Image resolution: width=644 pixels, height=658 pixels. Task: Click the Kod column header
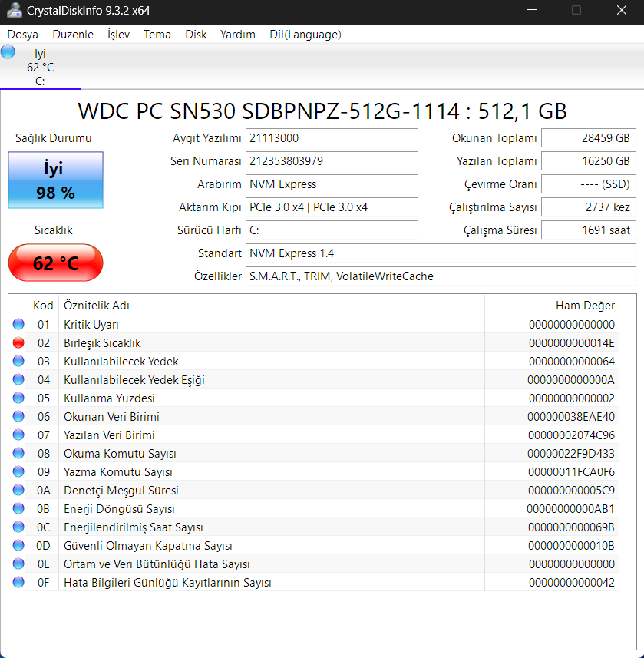pos(43,306)
